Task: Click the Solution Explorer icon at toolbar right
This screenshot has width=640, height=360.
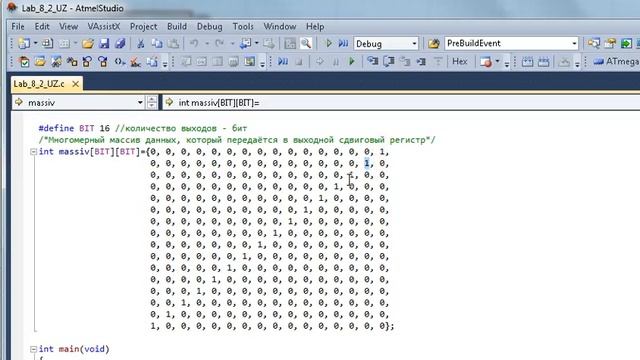Action: 593,43
